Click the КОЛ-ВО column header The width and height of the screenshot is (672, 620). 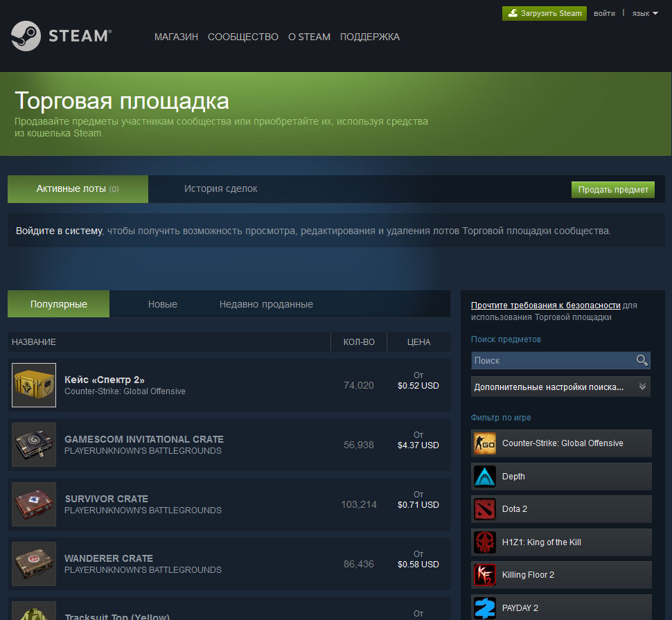click(359, 342)
